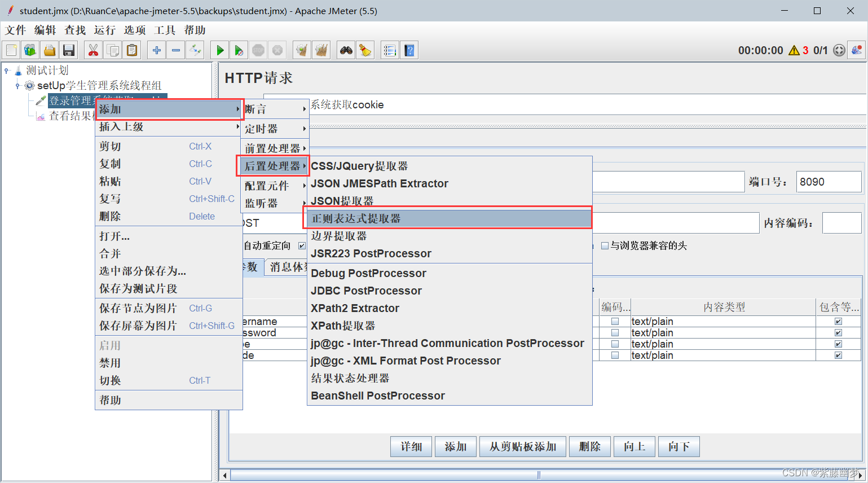This screenshot has width=868, height=483.
Task: Expand the 断言 submenu
Action: (x=275, y=109)
